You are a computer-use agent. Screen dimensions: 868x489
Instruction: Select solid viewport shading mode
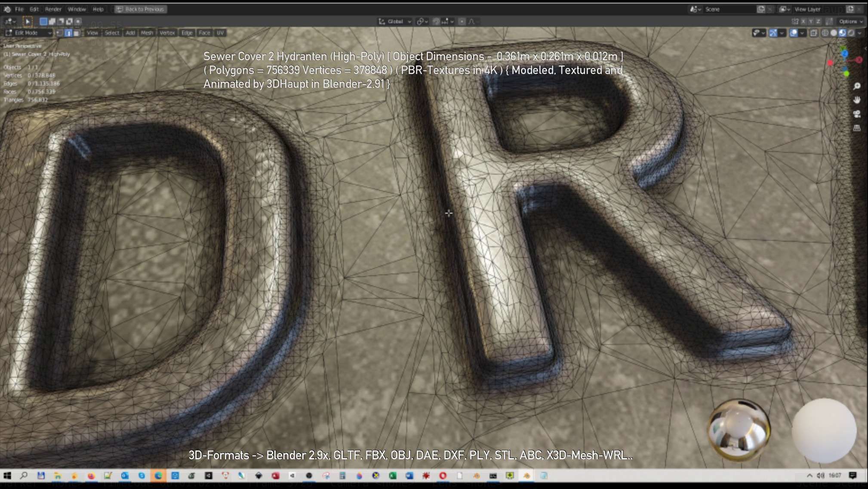coord(834,33)
